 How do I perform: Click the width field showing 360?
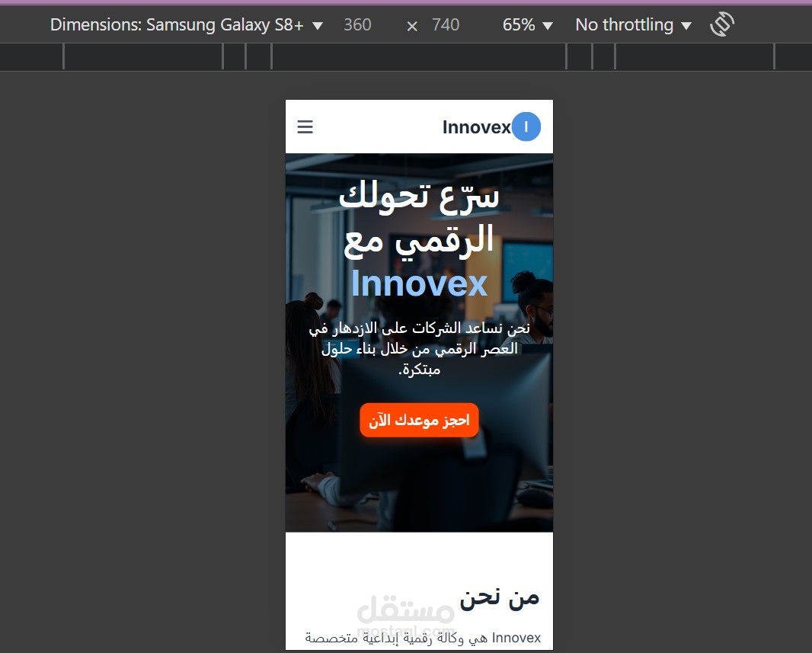(x=357, y=25)
